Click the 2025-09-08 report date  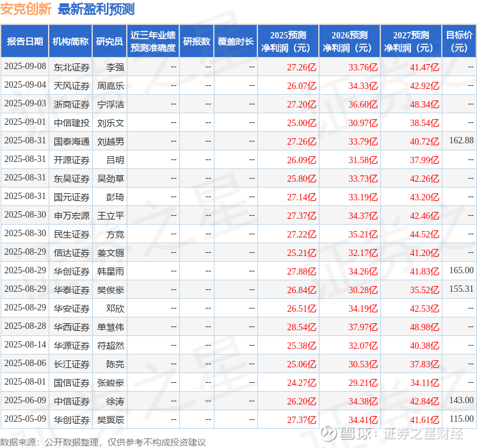pos(25,66)
